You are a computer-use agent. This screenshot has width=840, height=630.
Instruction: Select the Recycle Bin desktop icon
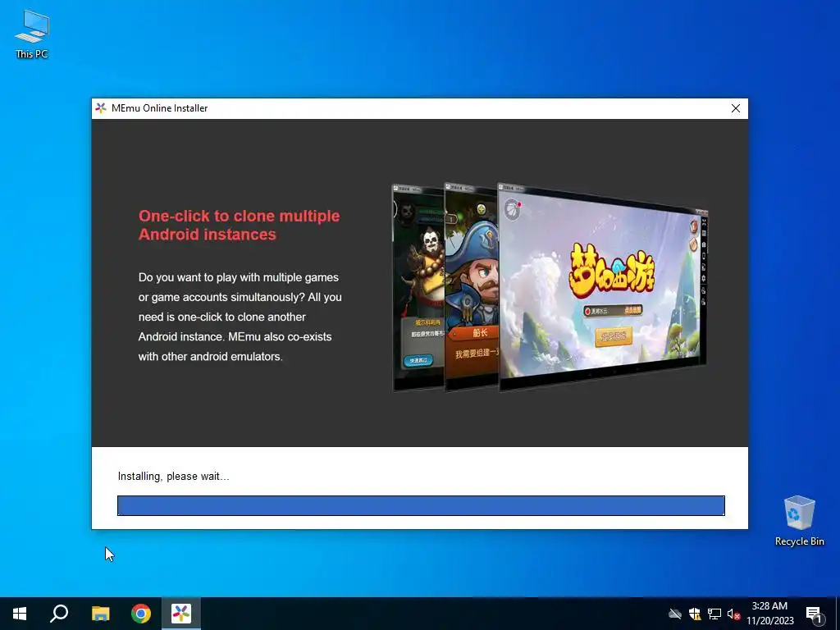coord(799,520)
